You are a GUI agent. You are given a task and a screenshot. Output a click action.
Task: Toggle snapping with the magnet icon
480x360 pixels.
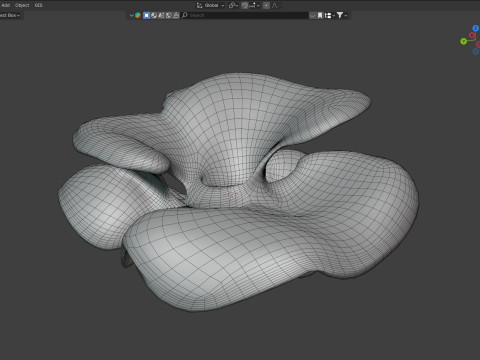245,5
